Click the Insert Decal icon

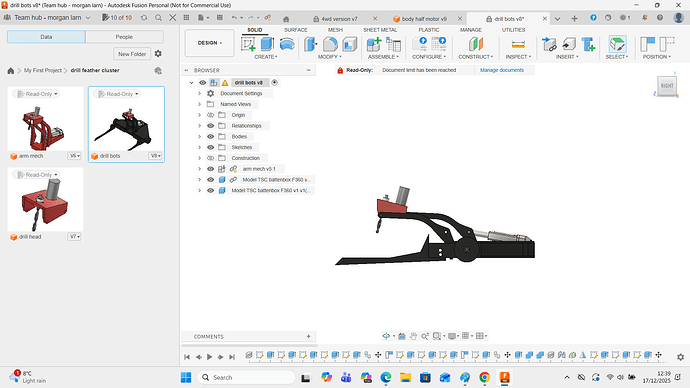(x=569, y=44)
